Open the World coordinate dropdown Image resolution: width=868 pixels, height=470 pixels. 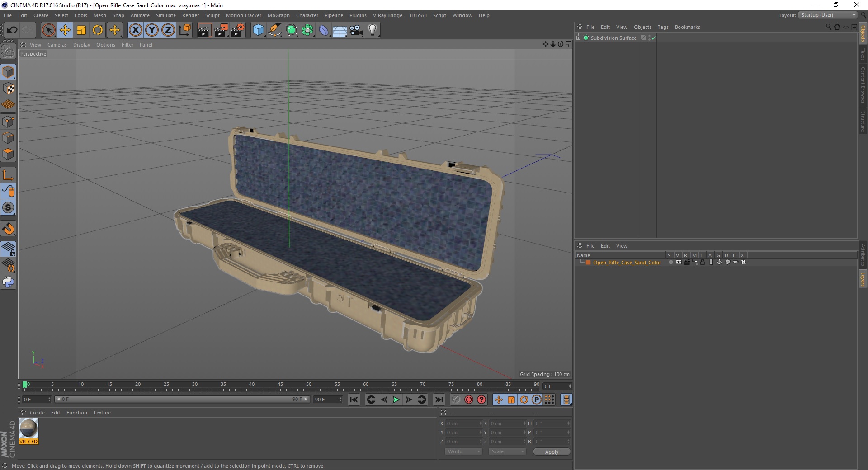click(463, 451)
